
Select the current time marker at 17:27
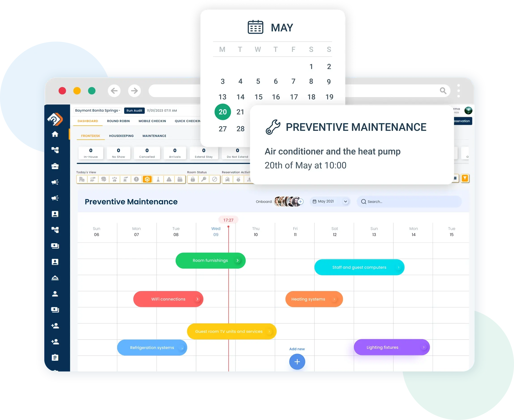click(228, 220)
